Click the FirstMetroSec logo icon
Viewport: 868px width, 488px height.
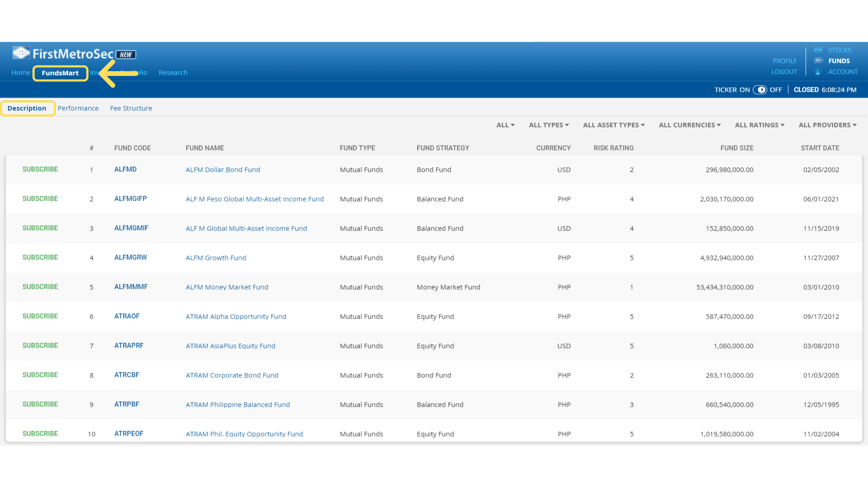21,53
